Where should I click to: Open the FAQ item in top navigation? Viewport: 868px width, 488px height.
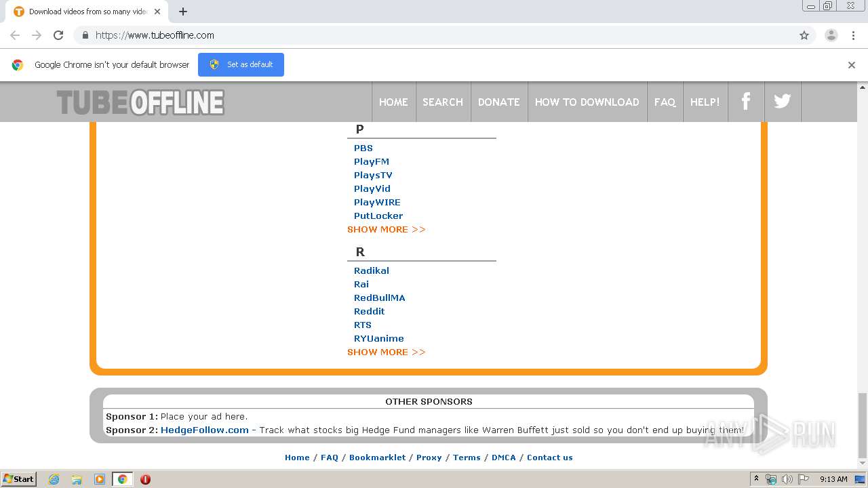coord(665,102)
